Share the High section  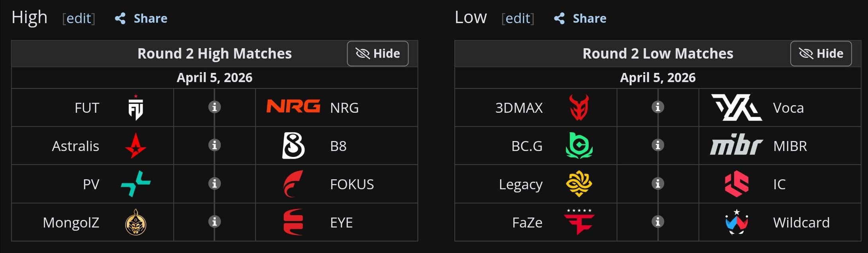pyautogui.click(x=141, y=18)
